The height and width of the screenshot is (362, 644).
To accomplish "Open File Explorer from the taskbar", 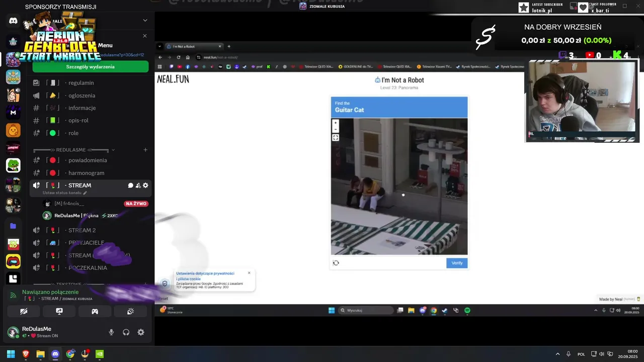I will [40, 354].
